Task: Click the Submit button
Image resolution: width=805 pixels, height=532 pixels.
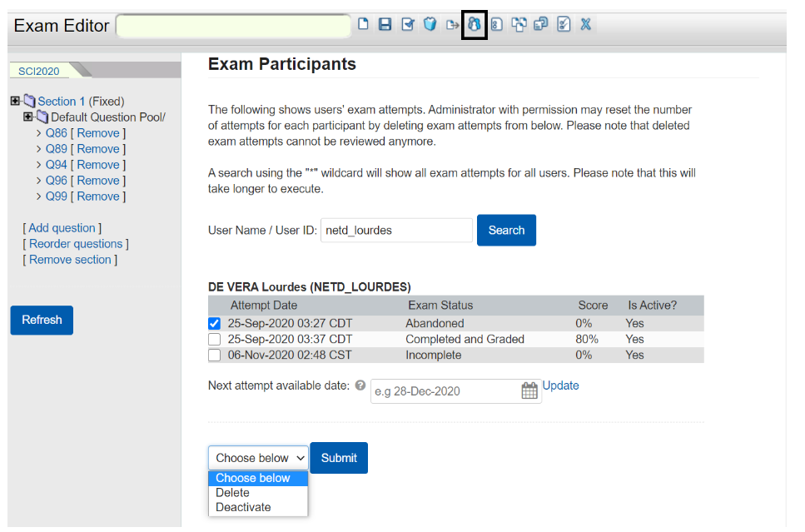Action: 338,457
